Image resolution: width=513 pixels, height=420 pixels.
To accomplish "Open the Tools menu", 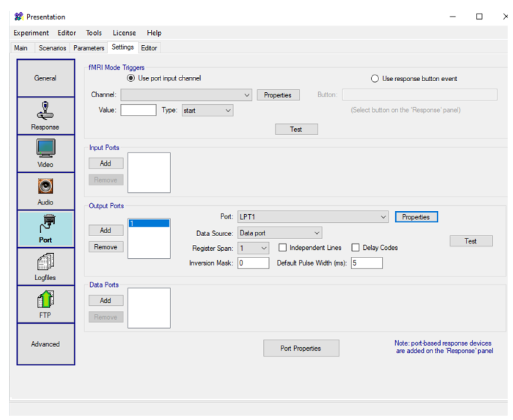I will [x=94, y=33].
